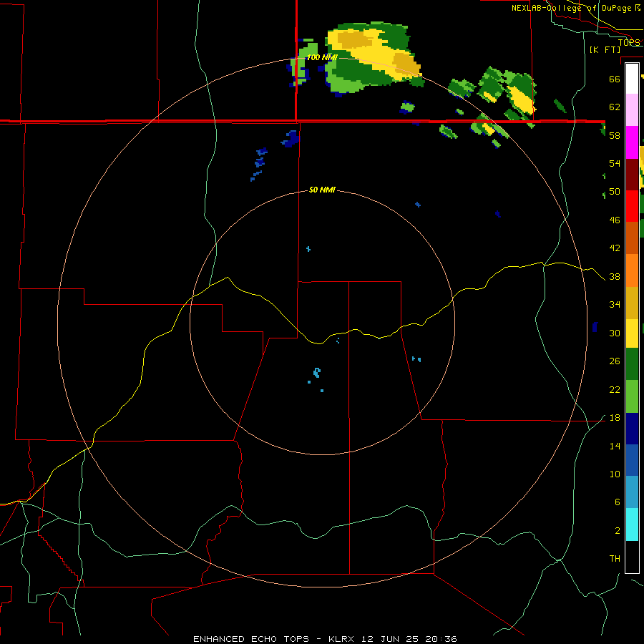The image size is (644, 644).
Task: Select the "26" scale label
Action: pos(615,361)
